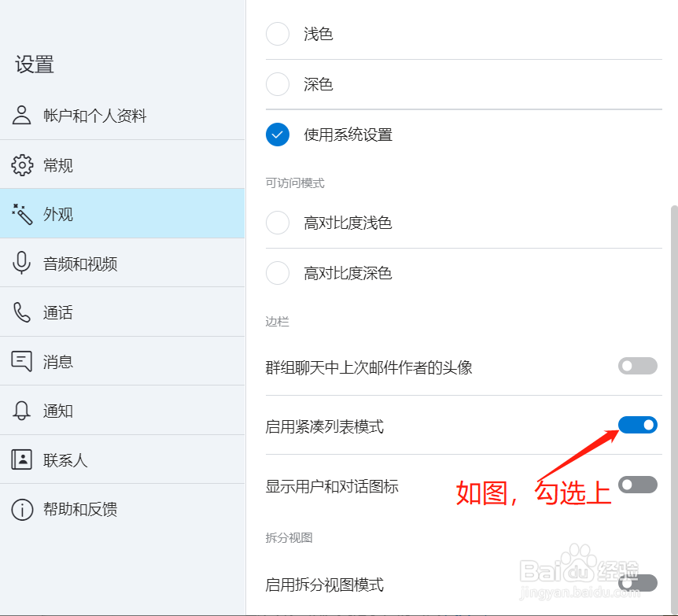Click the 高对比度深色 label text
The width and height of the screenshot is (678, 616).
point(348,273)
